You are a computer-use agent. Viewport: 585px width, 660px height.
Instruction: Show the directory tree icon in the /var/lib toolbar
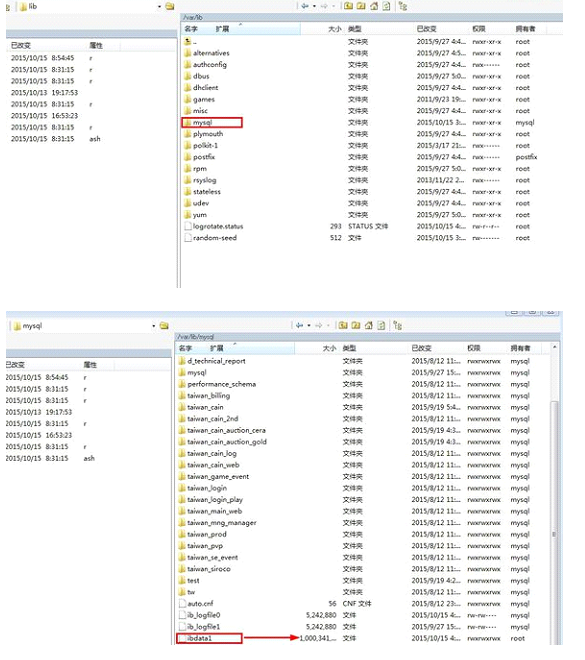(403, 6)
